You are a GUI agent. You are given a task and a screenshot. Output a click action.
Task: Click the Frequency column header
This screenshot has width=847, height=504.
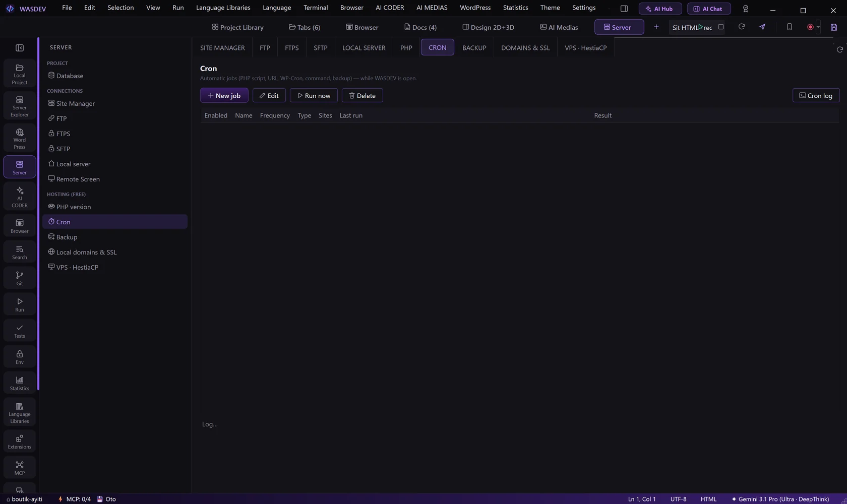275,115
